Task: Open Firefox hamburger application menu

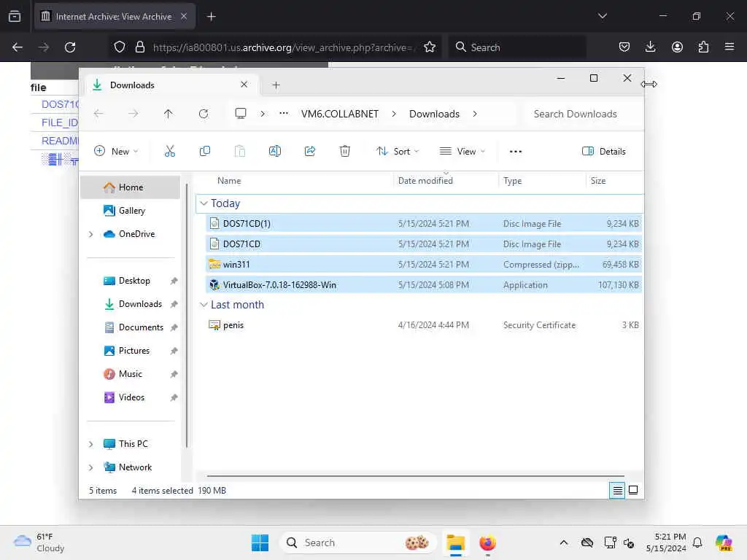Action: [729, 47]
